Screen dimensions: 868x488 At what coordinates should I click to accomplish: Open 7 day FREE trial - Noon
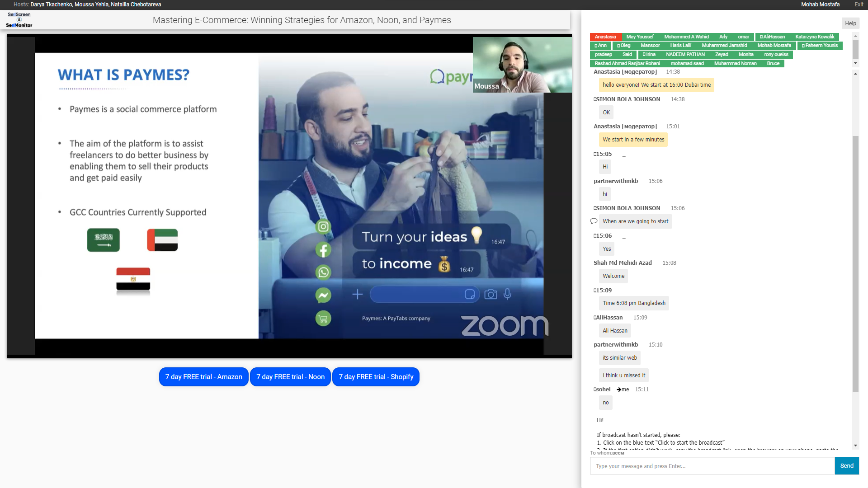pyautogui.click(x=291, y=377)
